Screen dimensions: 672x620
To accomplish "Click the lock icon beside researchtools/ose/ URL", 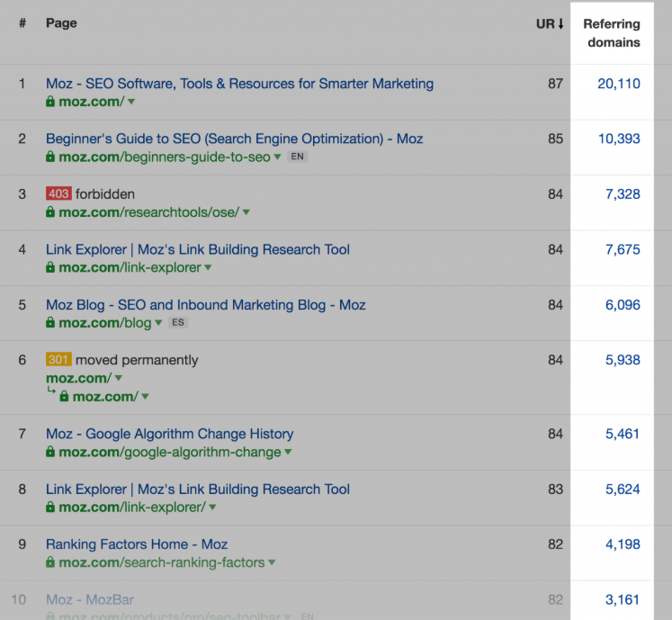I will tap(50, 211).
